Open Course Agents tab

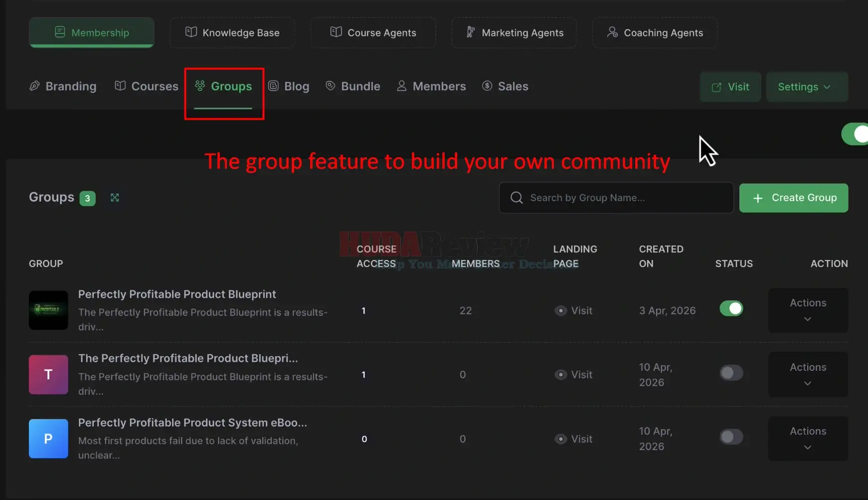(x=373, y=32)
